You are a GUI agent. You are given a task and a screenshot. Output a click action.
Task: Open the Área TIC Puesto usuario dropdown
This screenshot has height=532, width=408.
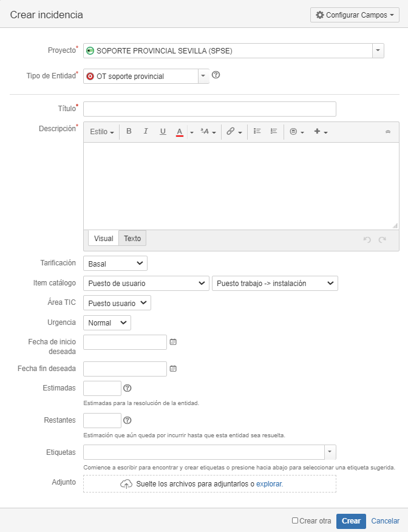click(x=117, y=303)
